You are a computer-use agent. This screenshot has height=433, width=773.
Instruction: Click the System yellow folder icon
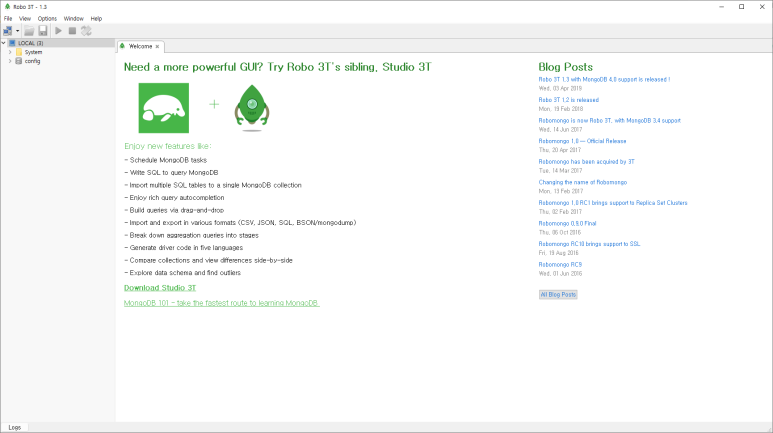tap(19, 52)
